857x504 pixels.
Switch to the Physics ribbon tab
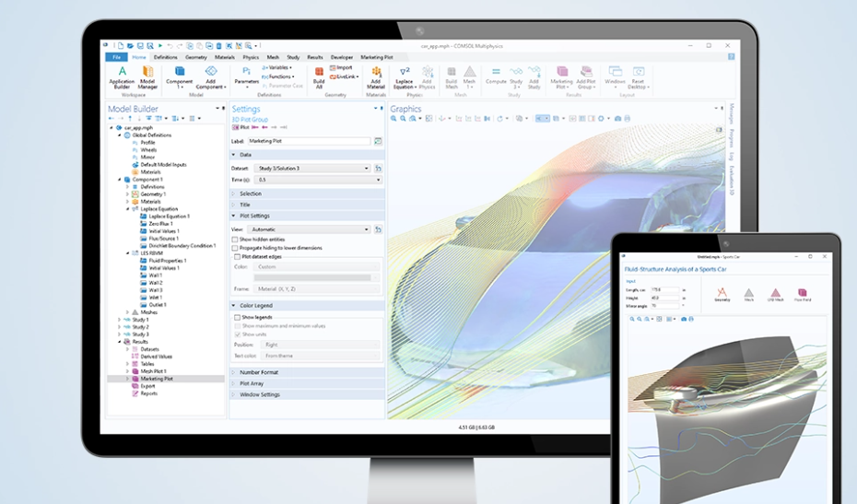click(251, 57)
